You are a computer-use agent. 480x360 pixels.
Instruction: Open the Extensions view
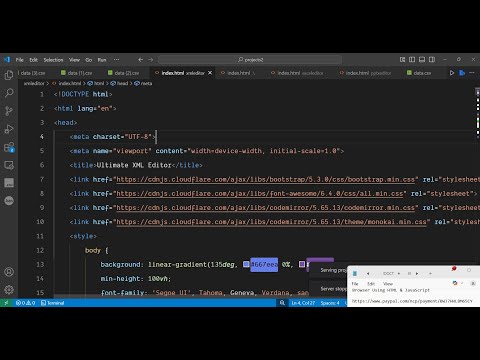[x=9, y=147]
